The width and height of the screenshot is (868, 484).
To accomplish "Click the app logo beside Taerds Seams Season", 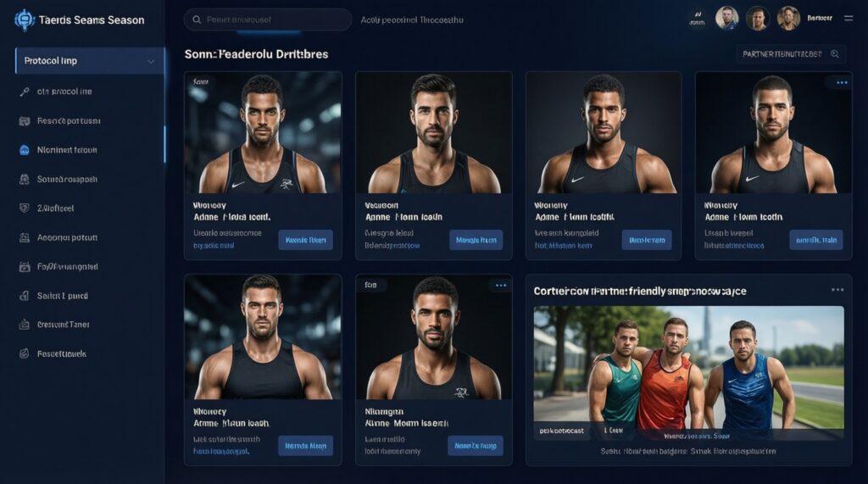I will 24,20.
